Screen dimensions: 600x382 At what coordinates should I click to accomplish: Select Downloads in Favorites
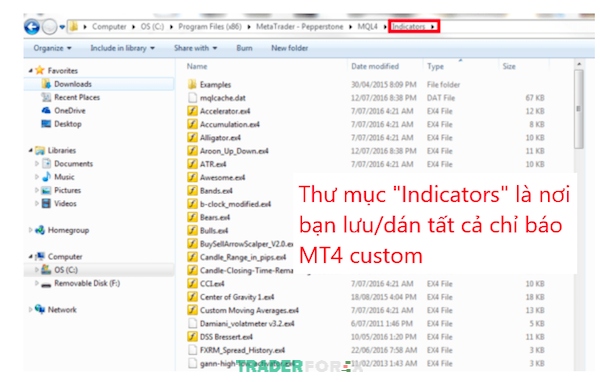point(73,84)
